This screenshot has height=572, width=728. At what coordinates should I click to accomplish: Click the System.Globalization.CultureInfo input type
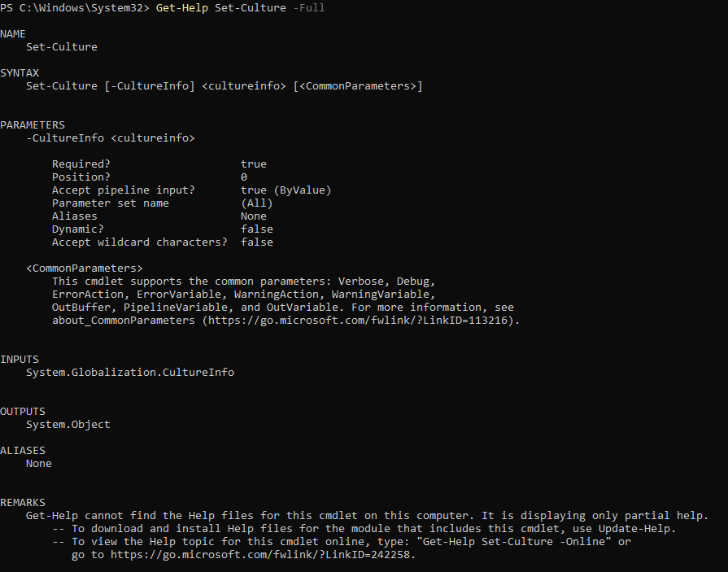[130, 373]
